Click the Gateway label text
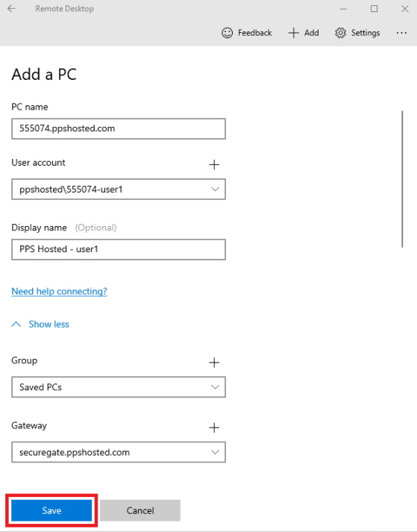 [x=29, y=425]
